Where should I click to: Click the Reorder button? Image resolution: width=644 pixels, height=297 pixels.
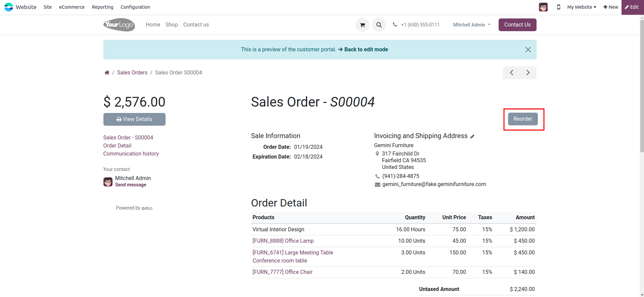[x=522, y=119]
